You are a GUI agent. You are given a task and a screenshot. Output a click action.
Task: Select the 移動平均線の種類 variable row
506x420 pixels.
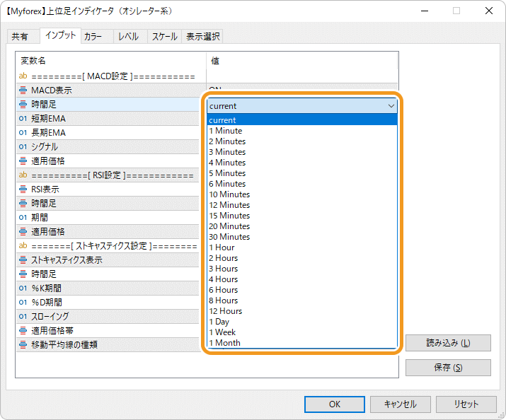point(108,344)
